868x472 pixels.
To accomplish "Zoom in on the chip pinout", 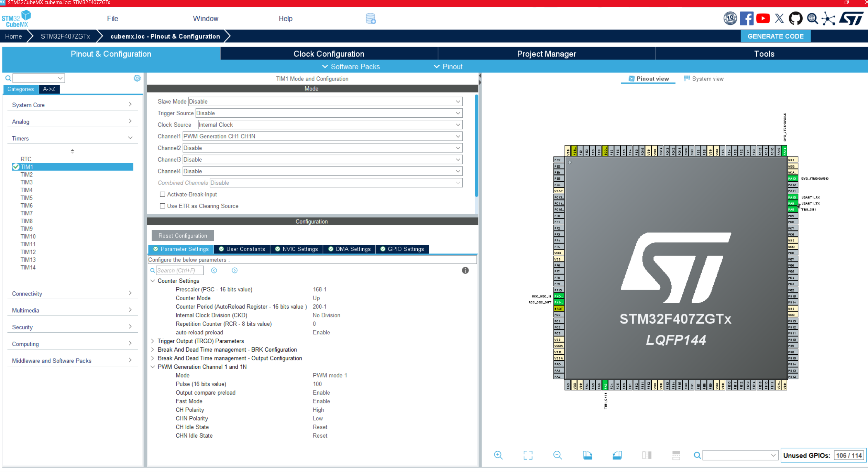I will (x=498, y=455).
